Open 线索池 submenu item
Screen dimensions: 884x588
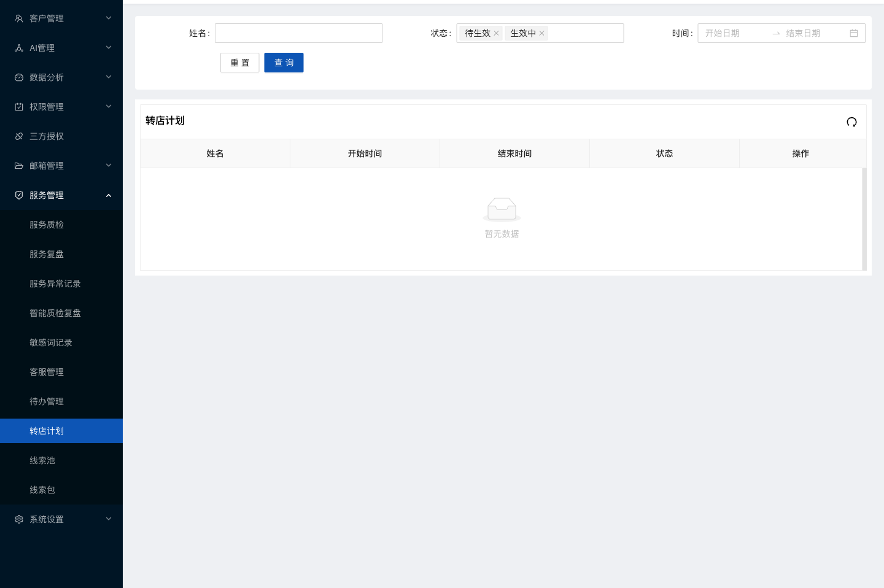tap(61, 460)
